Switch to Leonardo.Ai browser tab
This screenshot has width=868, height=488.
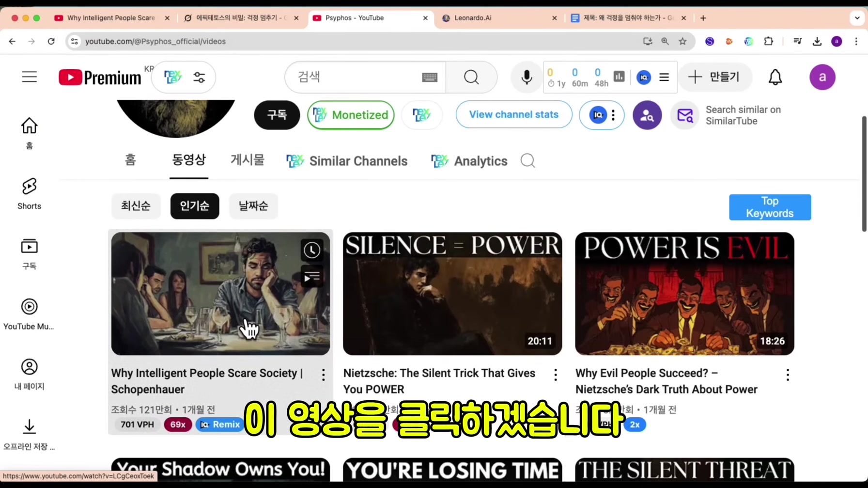click(x=499, y=18)
